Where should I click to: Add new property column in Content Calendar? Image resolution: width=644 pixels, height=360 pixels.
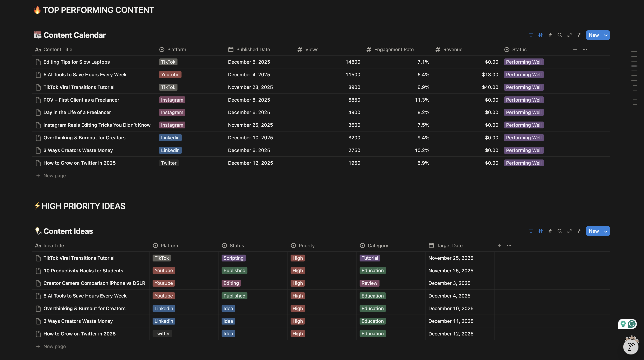[x=575, y=49]
